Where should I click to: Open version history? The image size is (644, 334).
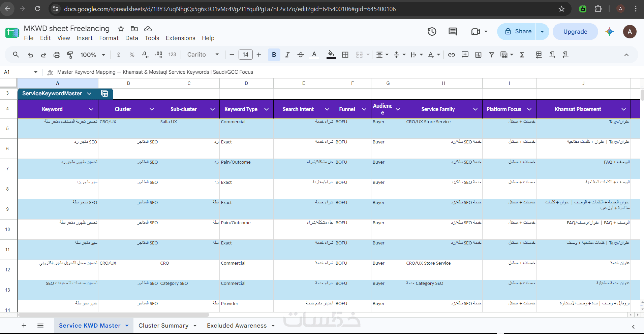pos(432,32)
